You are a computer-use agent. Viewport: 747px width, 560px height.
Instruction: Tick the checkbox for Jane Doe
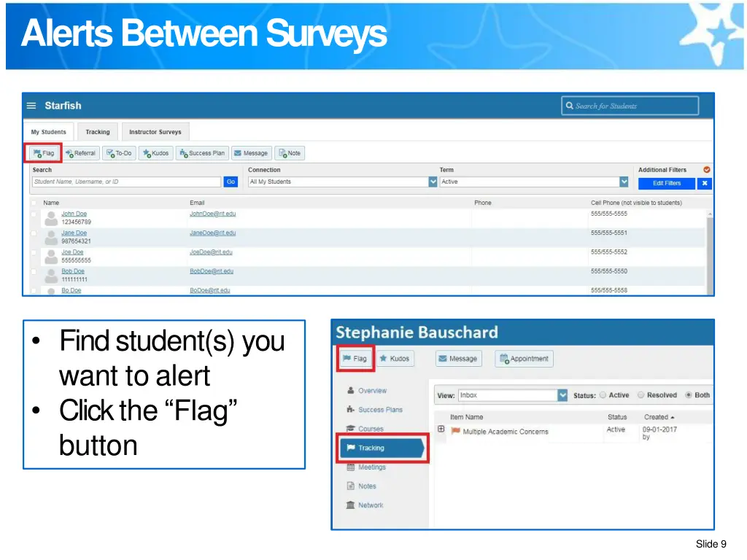34,233
